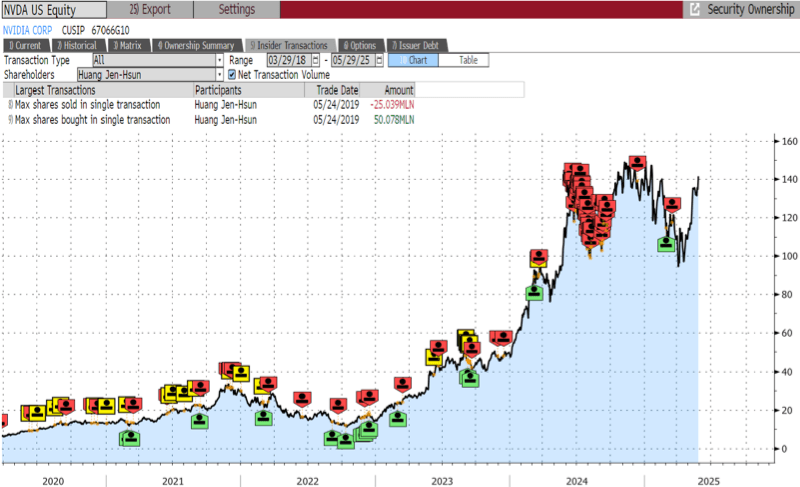The height and width of the screenshot is (487, 800).
Task: Click the red insider marker near 100 in early 2024
Action: pos(540,257)
